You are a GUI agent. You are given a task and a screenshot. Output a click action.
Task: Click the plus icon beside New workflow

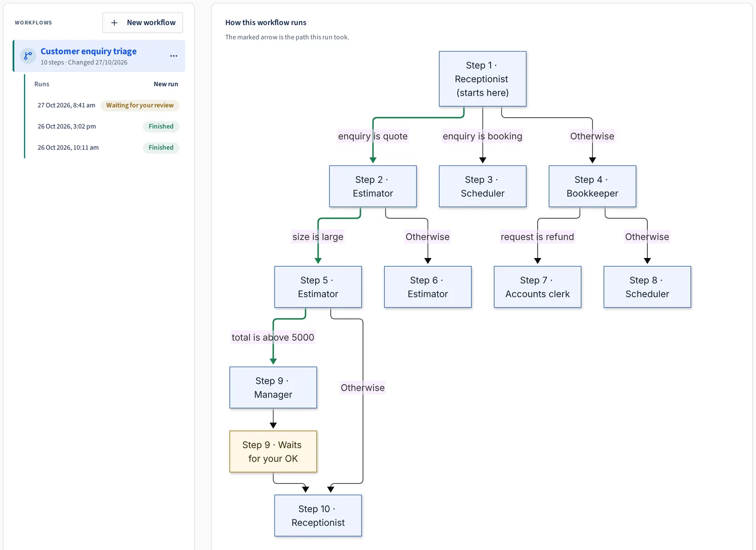[114, 23]
